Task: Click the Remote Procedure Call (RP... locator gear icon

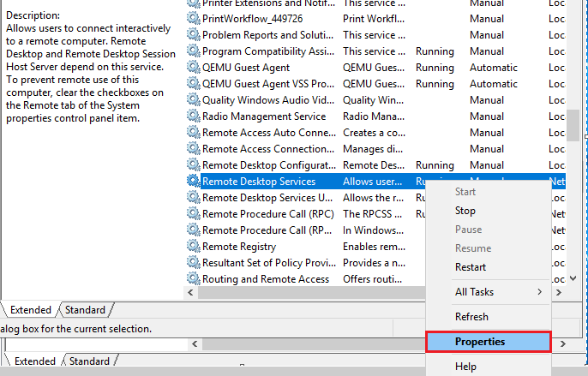Action: [x=194, y=230]
